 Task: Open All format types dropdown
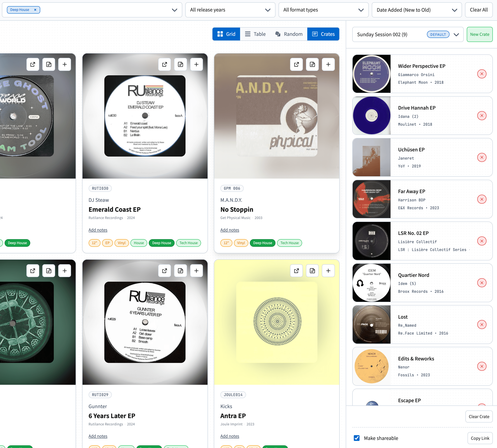click(x=323, y=10)
